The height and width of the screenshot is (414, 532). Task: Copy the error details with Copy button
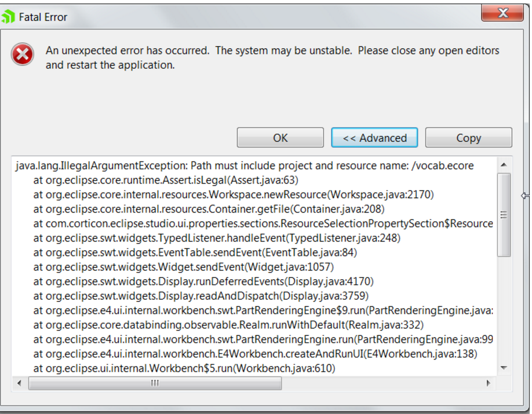(x=469, y=138)
